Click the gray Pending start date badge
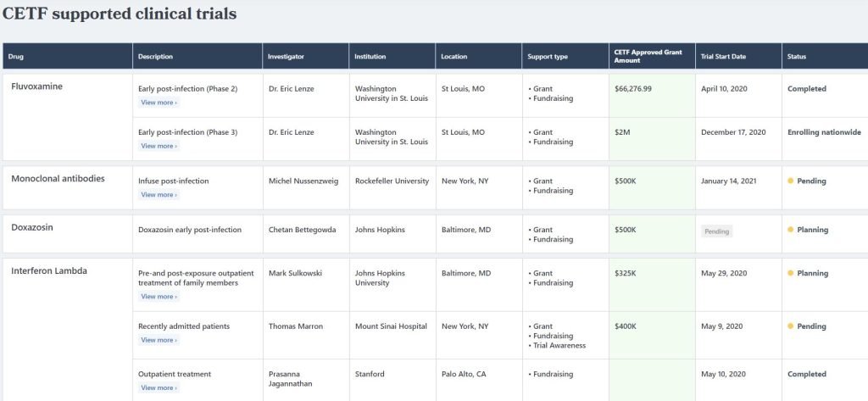 (717, 231)
